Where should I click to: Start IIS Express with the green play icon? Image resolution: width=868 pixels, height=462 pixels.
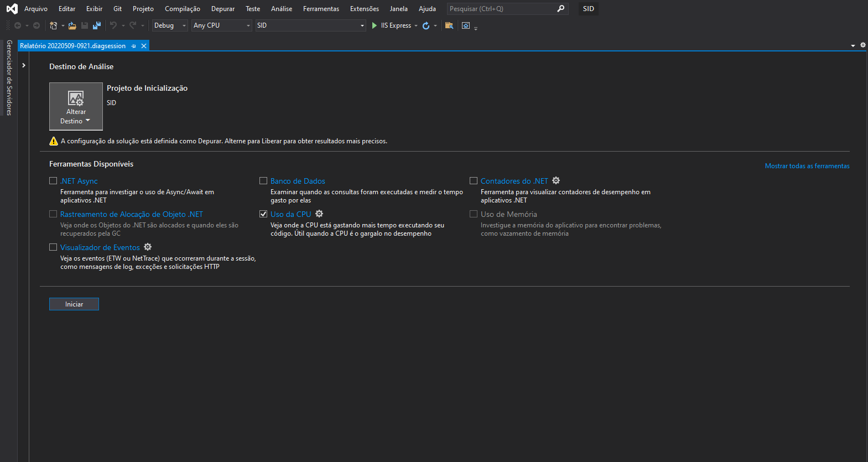coord(375,25)
